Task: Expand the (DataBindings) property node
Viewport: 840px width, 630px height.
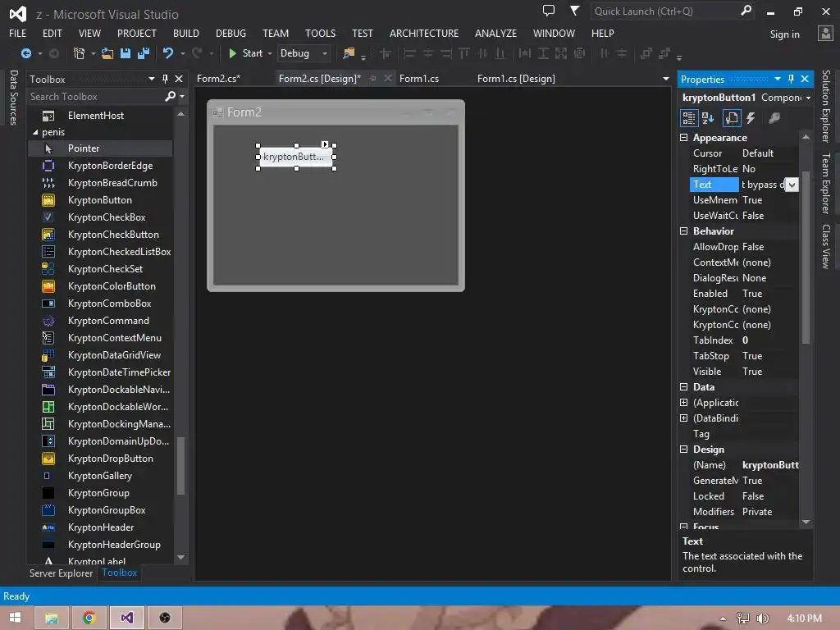Action: click(683, 418)
